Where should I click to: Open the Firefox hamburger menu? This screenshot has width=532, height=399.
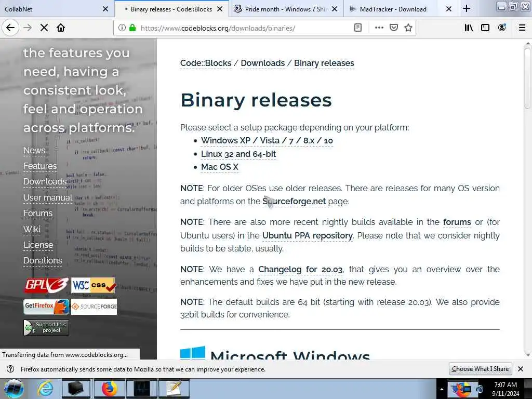(x=522, y=28)
